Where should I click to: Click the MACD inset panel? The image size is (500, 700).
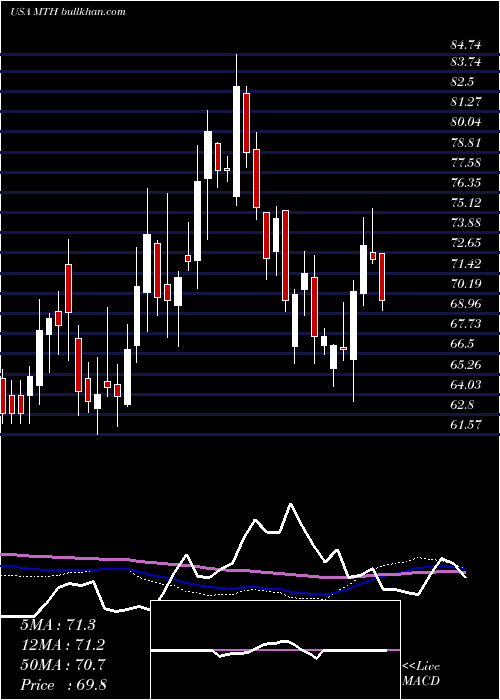pyautogui.click(x=275, y=650)
